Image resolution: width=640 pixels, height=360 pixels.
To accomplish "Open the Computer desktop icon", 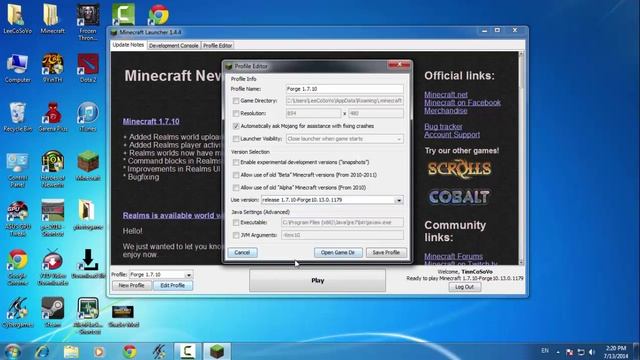I will 18,69.
